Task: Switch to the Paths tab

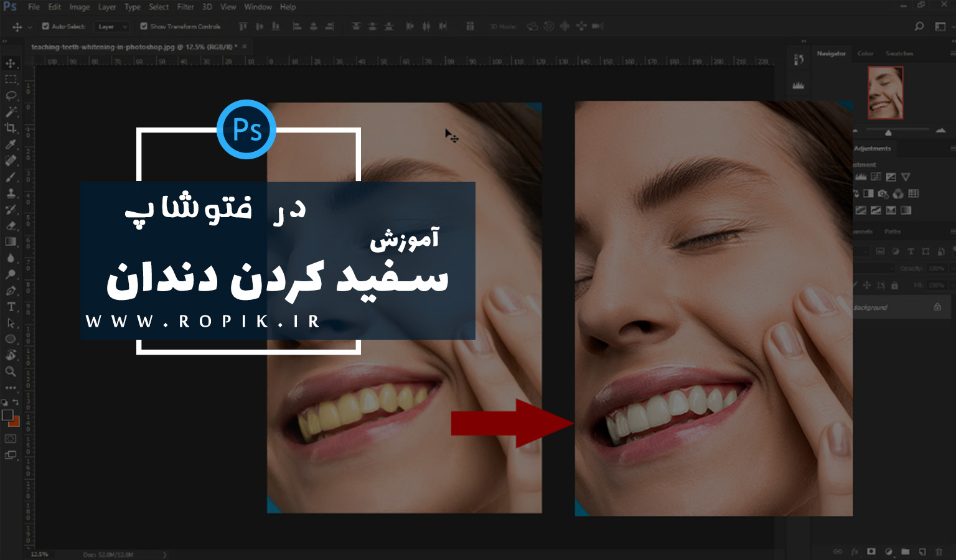Action: tap(893, 231)
